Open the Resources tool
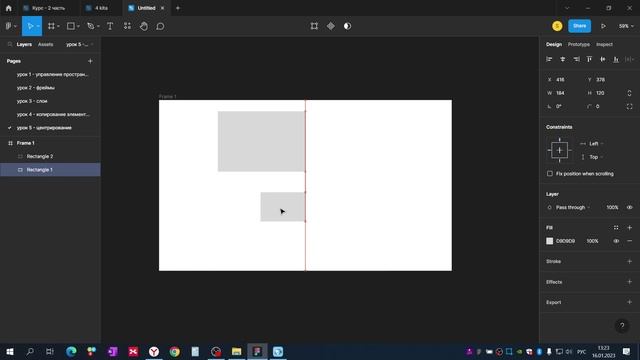Screen dimensions: 640x360 point(127,26)
